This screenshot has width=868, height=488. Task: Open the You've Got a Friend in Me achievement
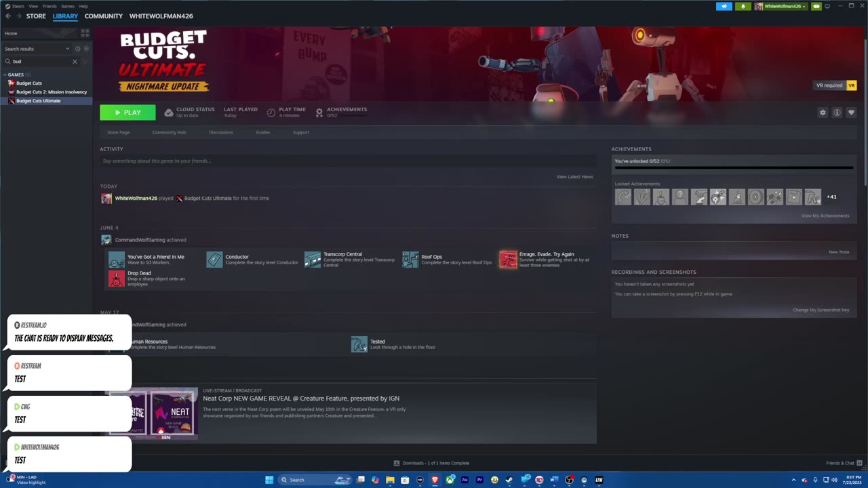(x=117, y=260)
